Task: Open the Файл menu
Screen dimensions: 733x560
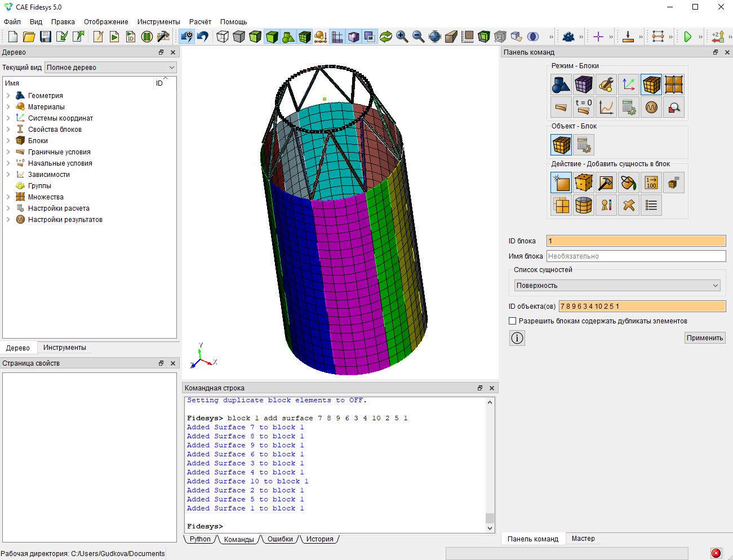Action: coord(12,22)
